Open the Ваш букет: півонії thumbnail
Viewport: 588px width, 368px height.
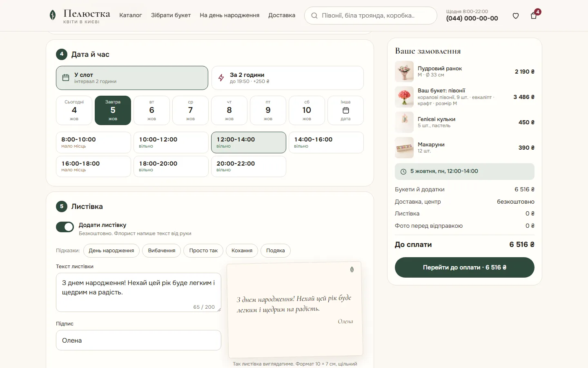[404, 97]
